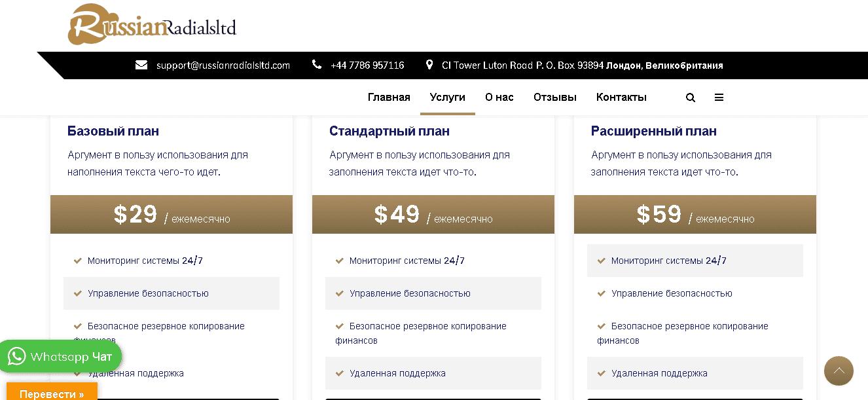Click the map location pin icon
Image resolution: width=868 pixels, height=400 pixels.
coord(429,65)
